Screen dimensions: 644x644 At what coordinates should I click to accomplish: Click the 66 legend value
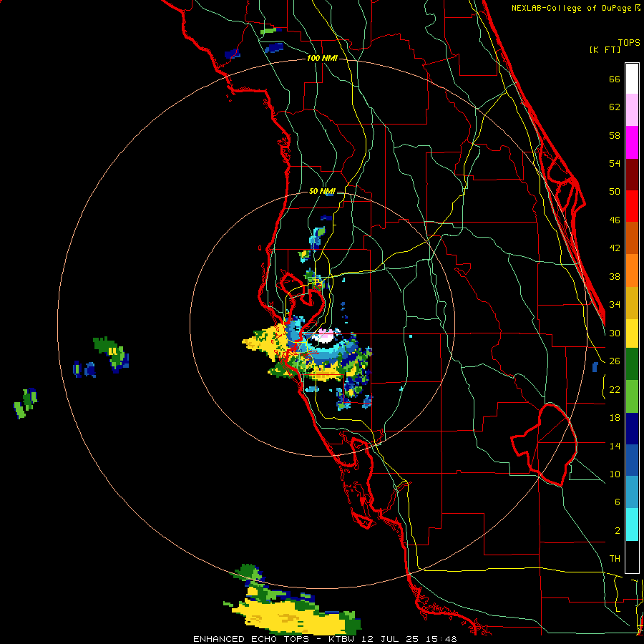click(615, 79)
